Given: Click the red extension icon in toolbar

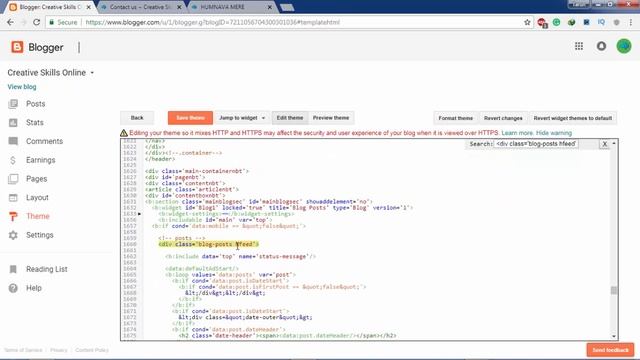Looking at the screenshot, I should tap(542, 23).
